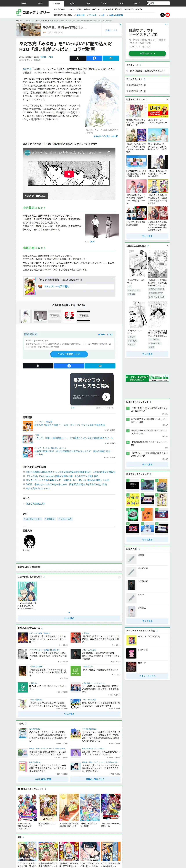The image size is (186, 868).
Task: Click the magnifier icon in the search box
Action: pos(148,3)
